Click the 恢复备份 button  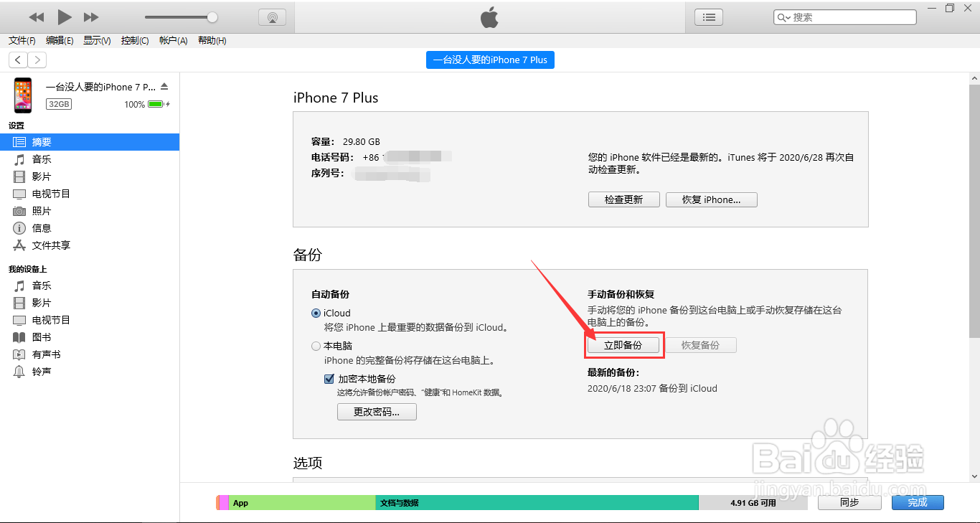coord(700,345)
